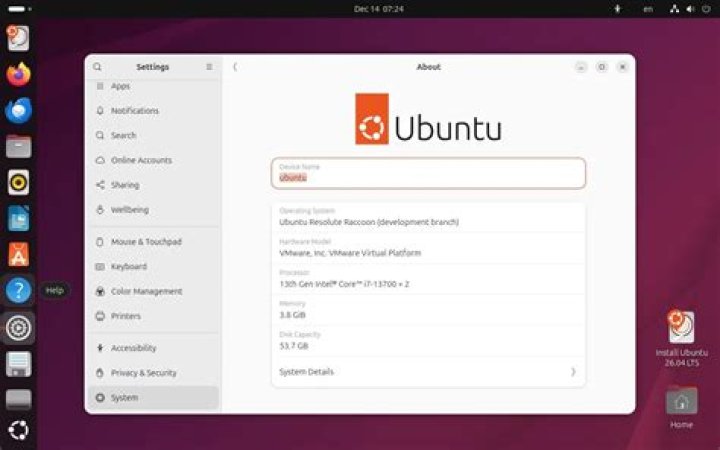
Task: Click the VMware Virtual Platform hardware text
Action: (x=350, y=253)
